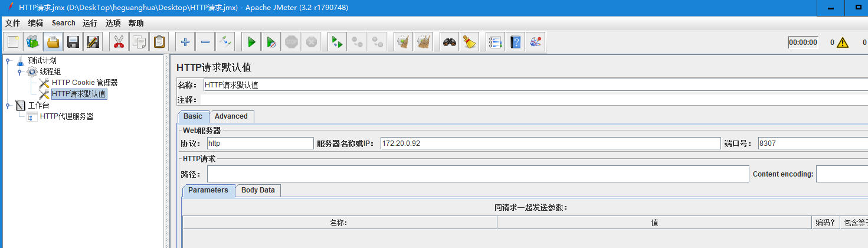The image size is (868, 248).
Task: Click the 端口号 port field 8307
Action: pyautogui.click(x=813, y=143)
